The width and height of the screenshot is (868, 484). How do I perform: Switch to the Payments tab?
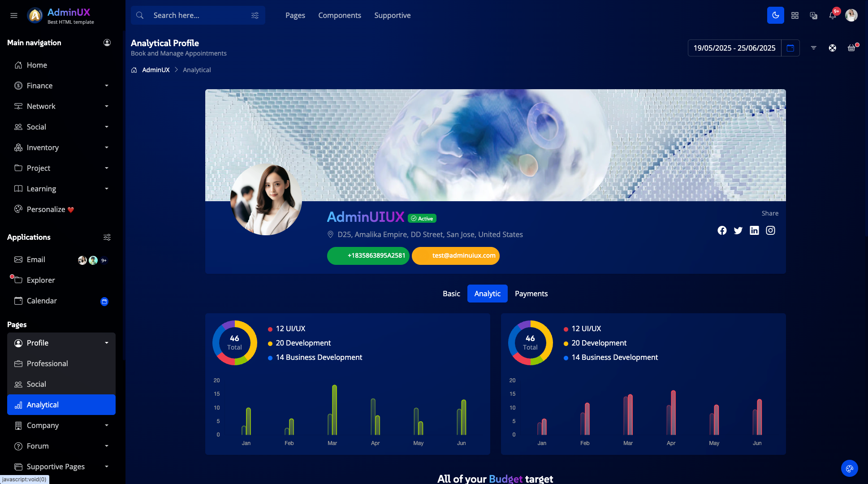click(x=531, y=294)
